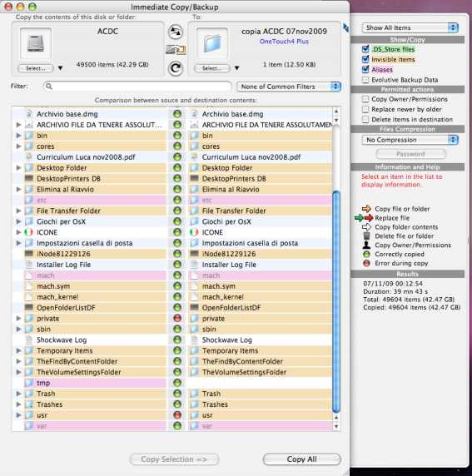Click the red error status icon for usr
The height and width of the screenshot is (476, 472).
click(x=177, y=415)
